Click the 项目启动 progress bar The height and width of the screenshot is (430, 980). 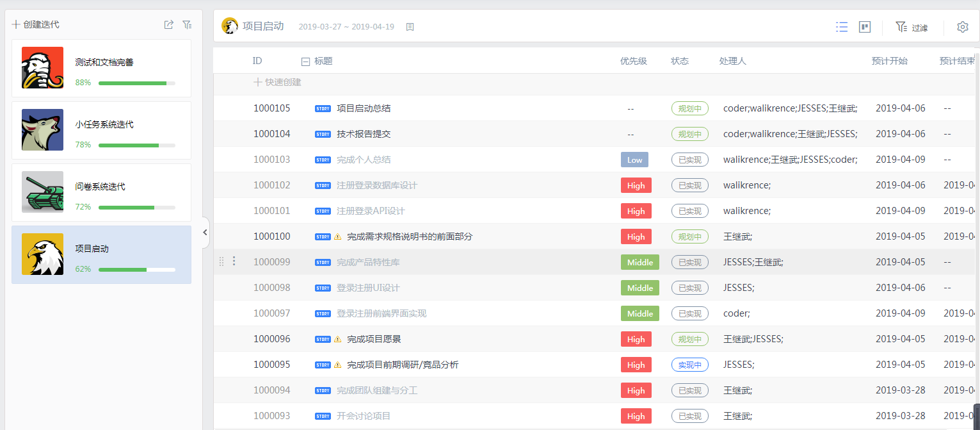pyautogui.click(x=136, y=269)
